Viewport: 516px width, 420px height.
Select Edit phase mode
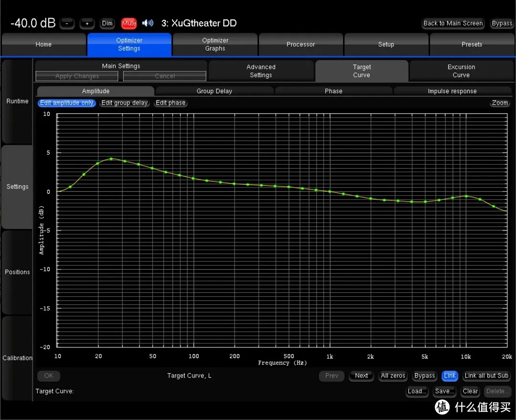coord(171,103)
